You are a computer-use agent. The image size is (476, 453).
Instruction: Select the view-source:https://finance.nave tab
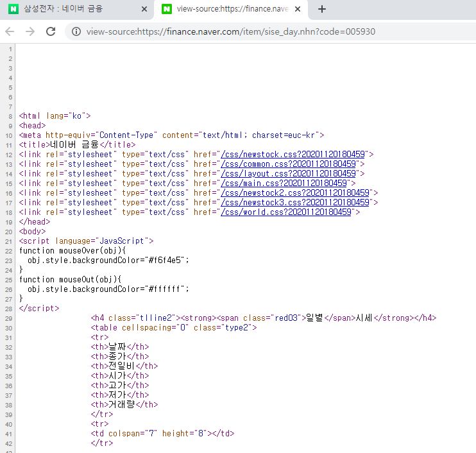[231, 10]
